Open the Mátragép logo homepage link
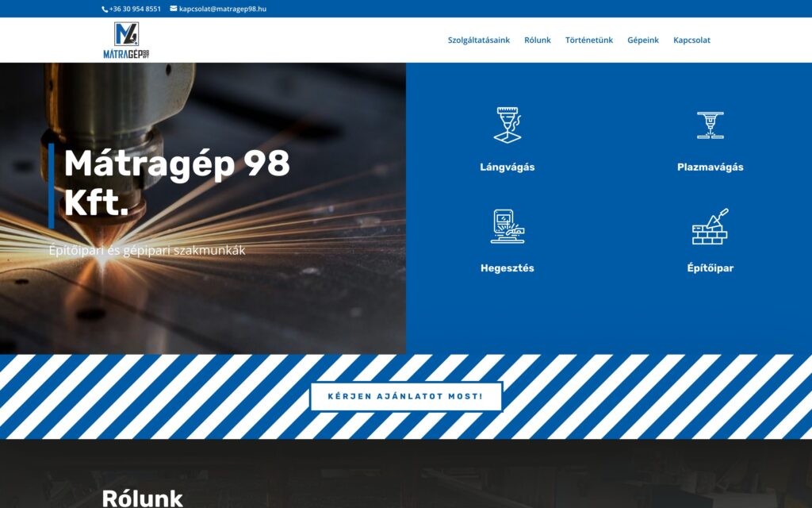 (x=126, y=40)
